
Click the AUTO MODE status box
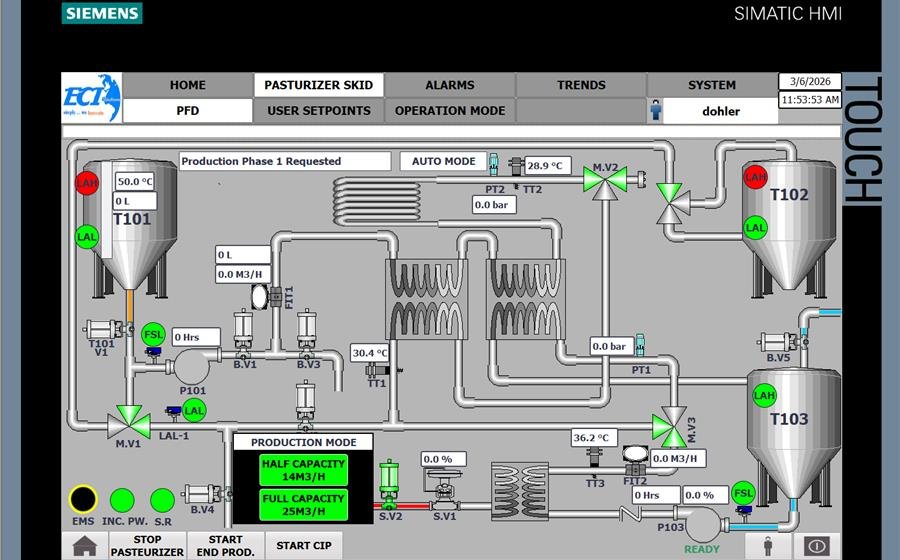(443, 161)
